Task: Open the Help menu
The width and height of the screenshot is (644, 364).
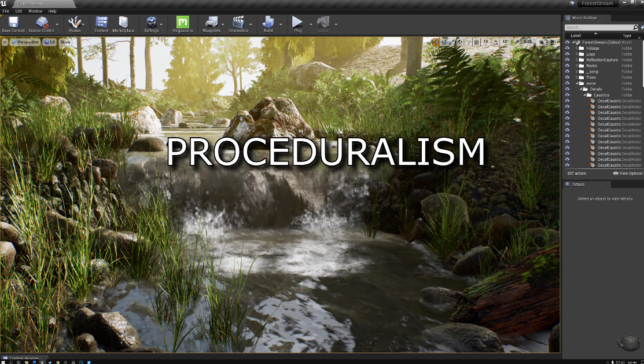Action: point(52,11)
